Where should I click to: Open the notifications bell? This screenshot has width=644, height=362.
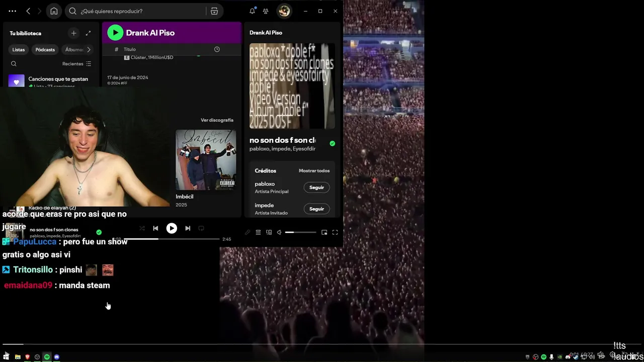click(252, 11)
